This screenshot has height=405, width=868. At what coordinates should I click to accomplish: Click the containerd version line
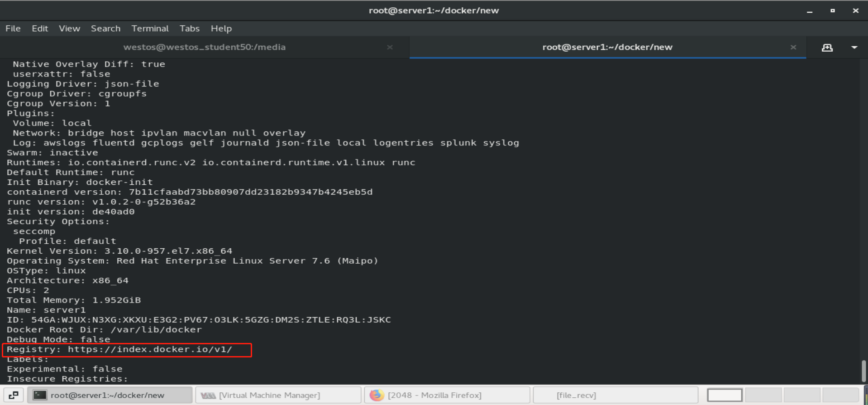pos(190,192)
